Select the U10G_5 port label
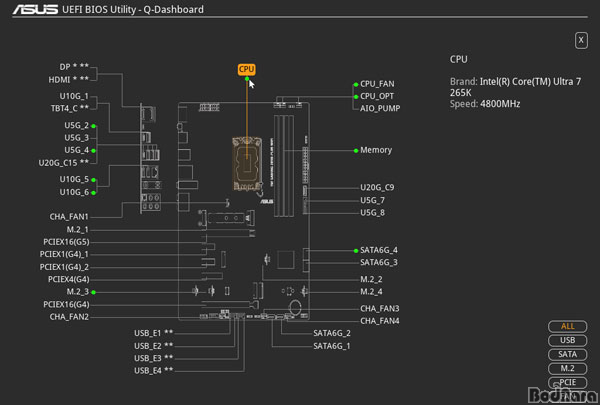 (x=74, y=180)
